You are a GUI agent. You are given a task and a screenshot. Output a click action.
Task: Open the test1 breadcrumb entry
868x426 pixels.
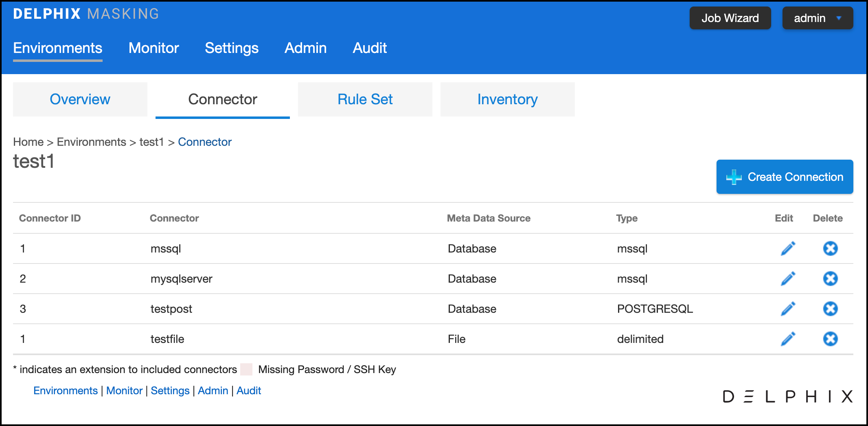click(151, 142)
